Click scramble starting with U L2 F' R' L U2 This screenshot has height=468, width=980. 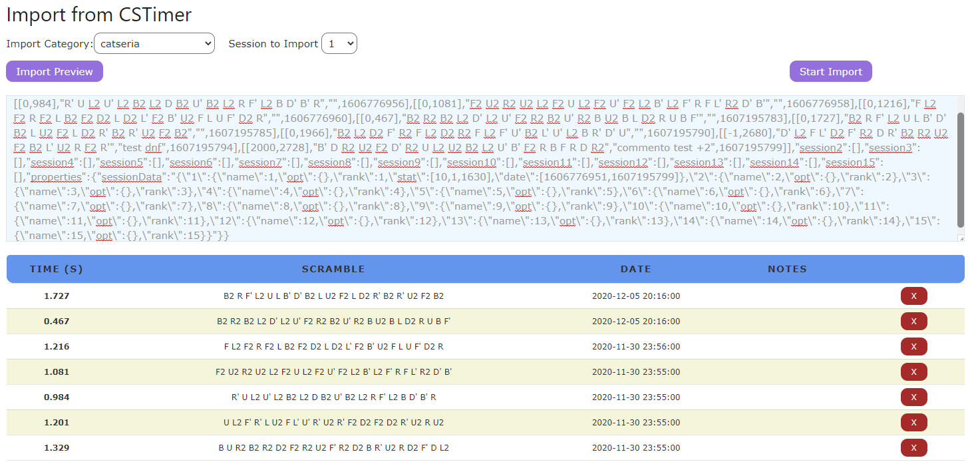[333, 423]
